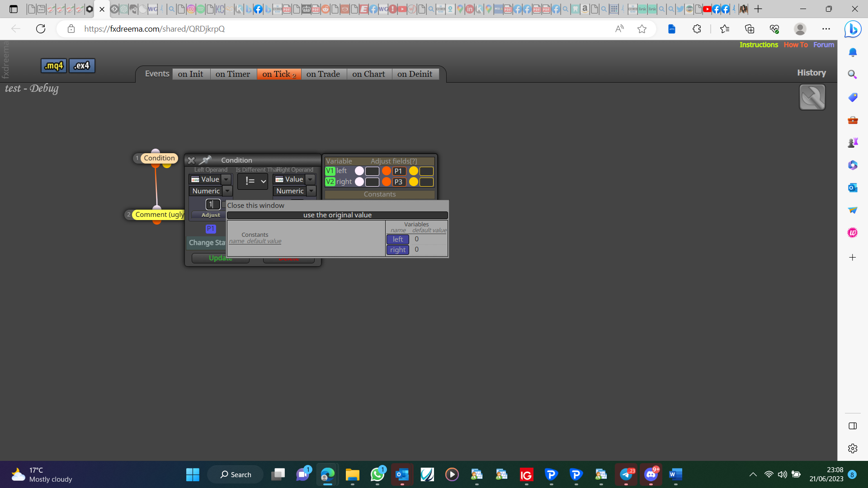Open Right Operand Numeric dropdown arrow
The image size is (868, 488).
tap(311, 191)
